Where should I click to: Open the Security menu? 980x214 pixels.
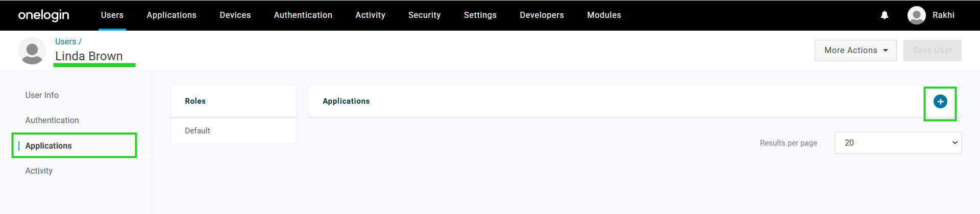425,15
